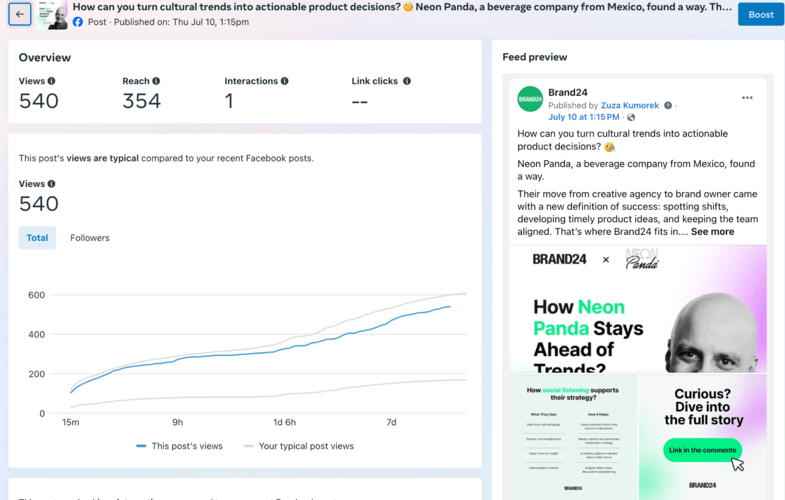The height and width of the screenshot is (500, 785).
Task: Click the info icon beside Link clicks
Action: [x=407, y=81]
